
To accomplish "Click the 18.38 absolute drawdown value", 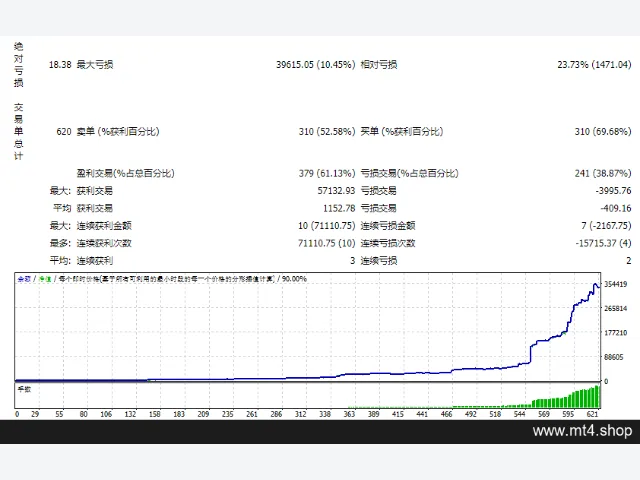I will [x=60, y=64].
